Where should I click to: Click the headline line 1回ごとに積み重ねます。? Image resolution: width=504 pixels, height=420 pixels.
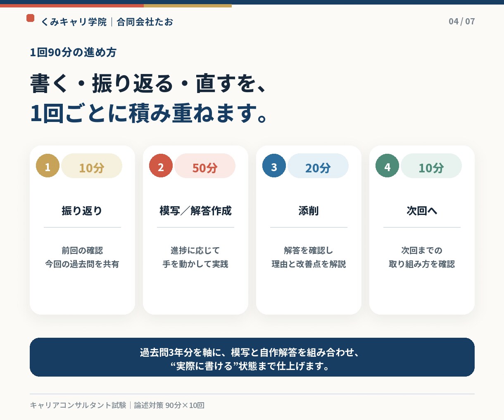150,113
